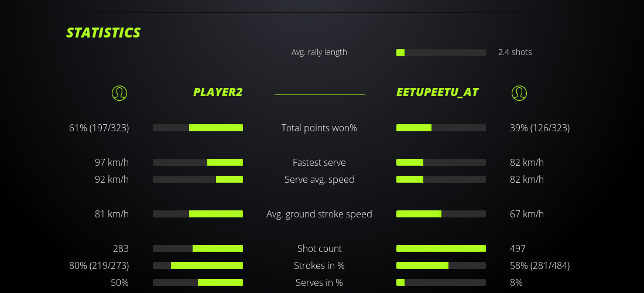Click the Total points won% label
This screenshot has height=293, width=644.
319,128
